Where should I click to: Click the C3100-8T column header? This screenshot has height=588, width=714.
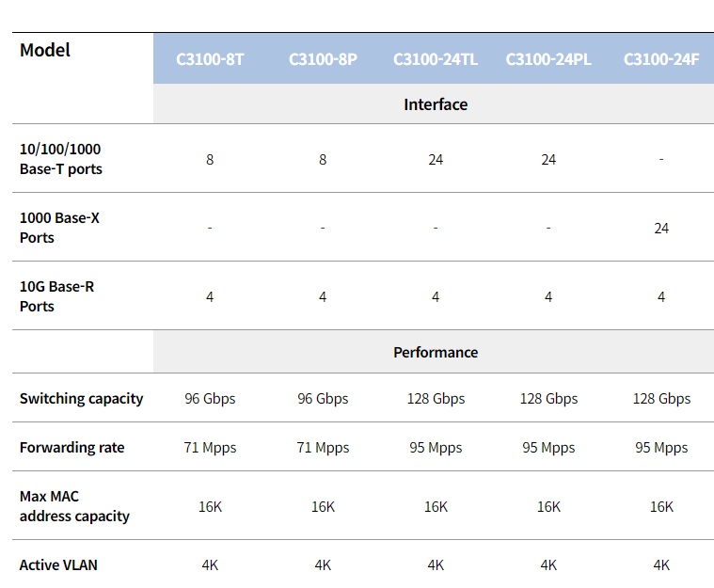pos(210,59)
